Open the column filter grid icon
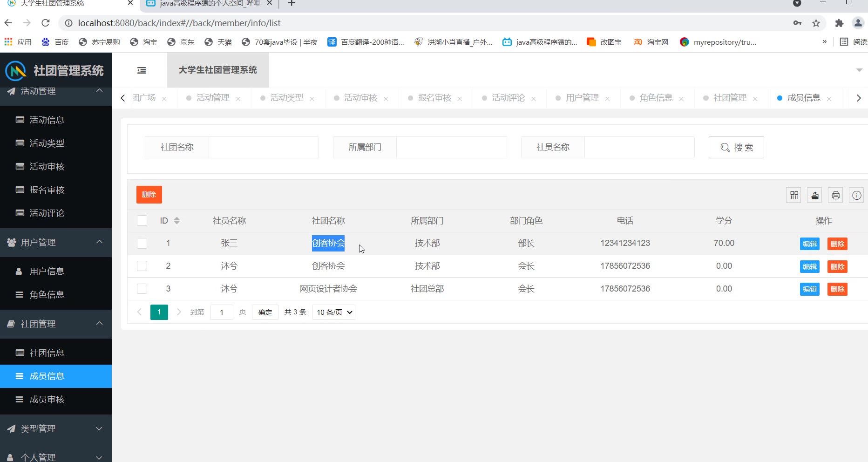The width and height of the screenshot is (868, 462). pos(794,195)
